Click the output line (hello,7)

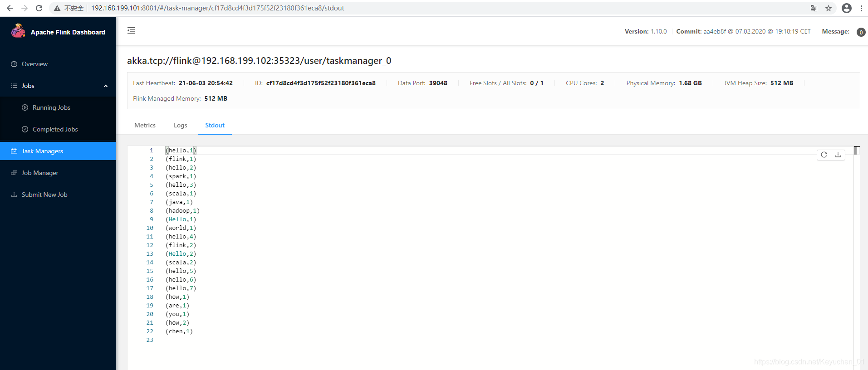click(x=181, y=288)
